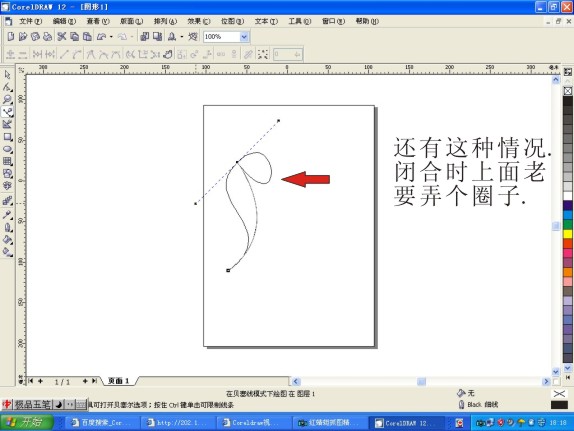Open the 100% zoom level dropdown

pos(245,37)
